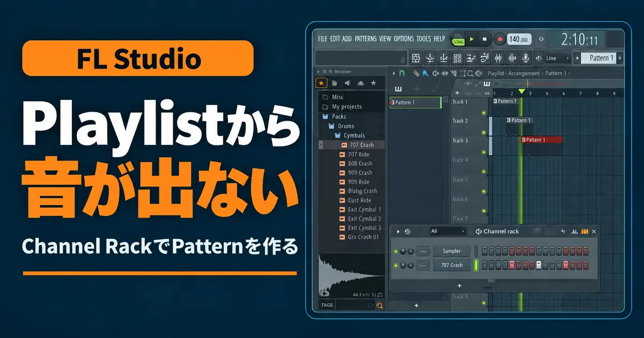Mute Track 3 with its green LED
This screenshot has height=338, width=644.
484,152
